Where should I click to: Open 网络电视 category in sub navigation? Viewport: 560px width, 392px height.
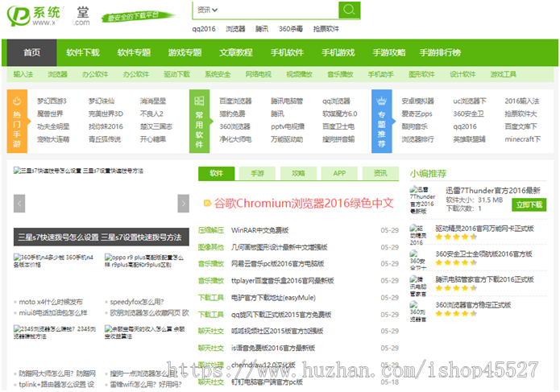click(259, 74)
